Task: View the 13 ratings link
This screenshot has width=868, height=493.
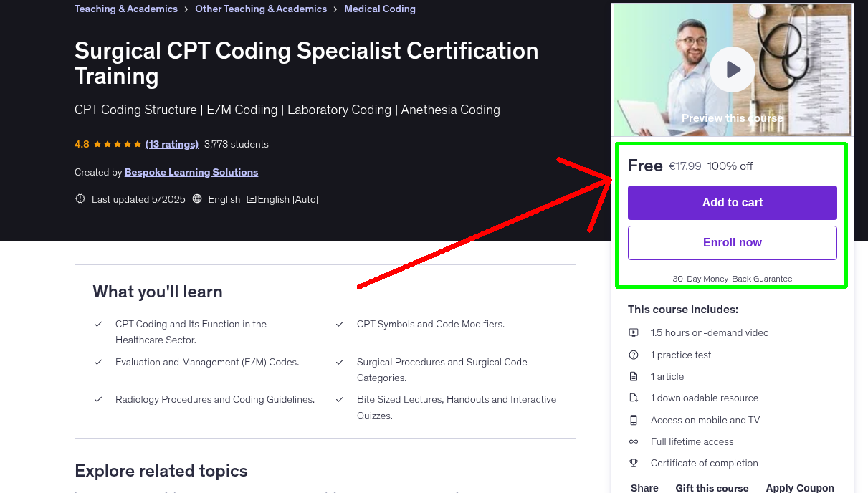Action: [171, 144]
